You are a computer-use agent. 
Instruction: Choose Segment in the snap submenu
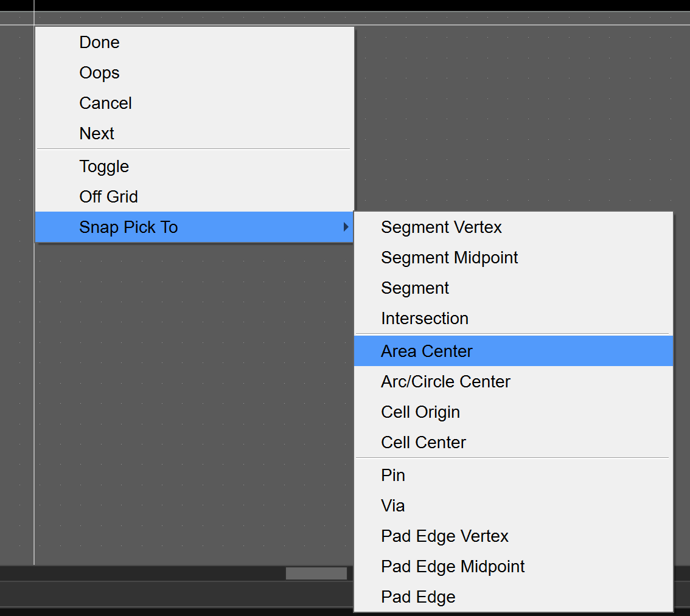(x=415, y=288)
